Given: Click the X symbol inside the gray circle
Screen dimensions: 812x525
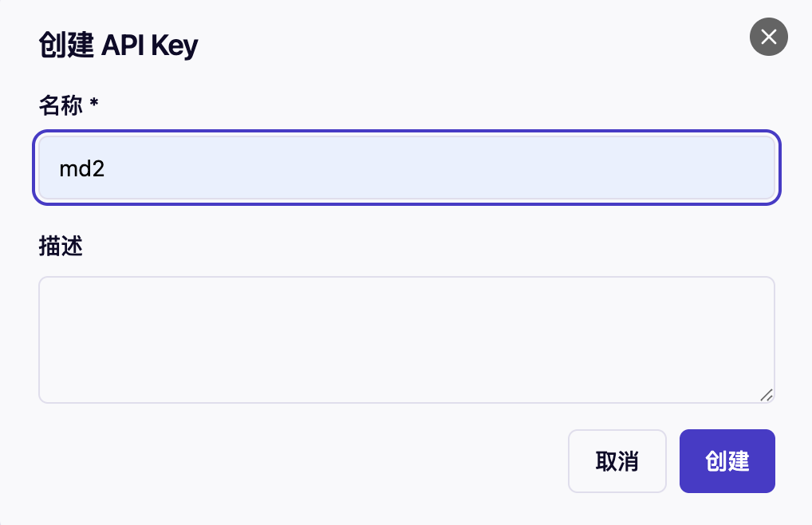Looking at the screenshot, I should click(x=768, y=37).
